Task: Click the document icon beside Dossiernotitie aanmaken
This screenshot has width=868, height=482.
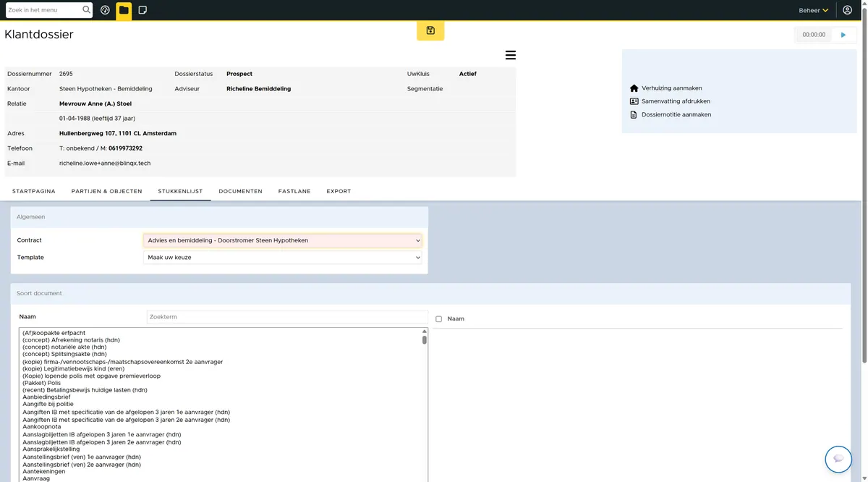Action: 634,114
